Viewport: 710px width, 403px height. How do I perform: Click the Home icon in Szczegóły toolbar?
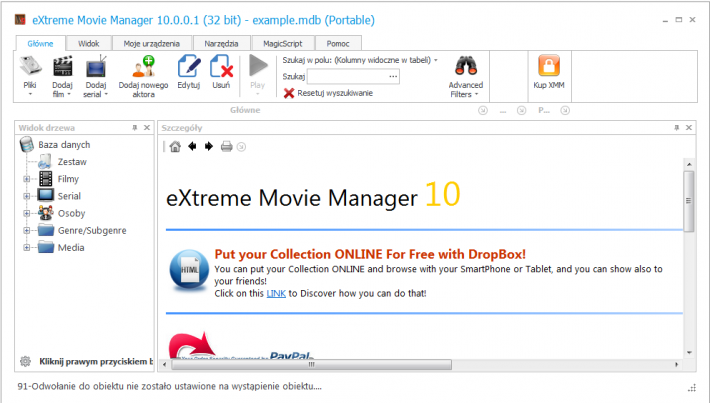pos(175,146)
